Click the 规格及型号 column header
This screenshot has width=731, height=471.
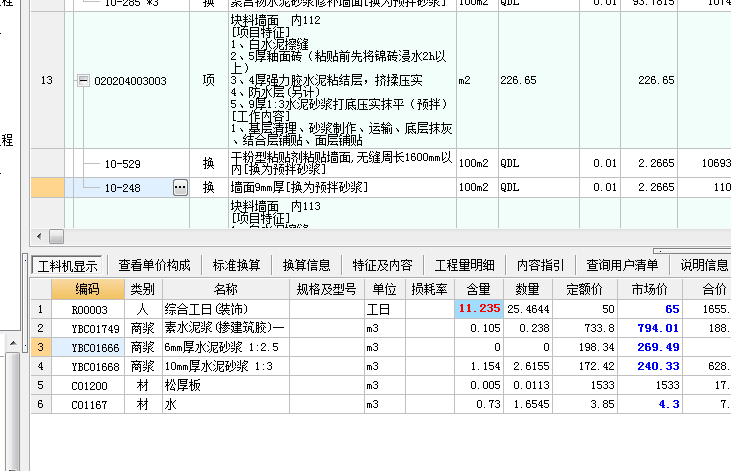point(327,290)
